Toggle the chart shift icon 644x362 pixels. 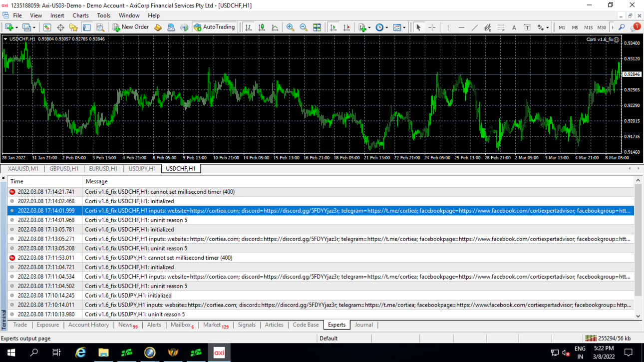coord(347,27)
